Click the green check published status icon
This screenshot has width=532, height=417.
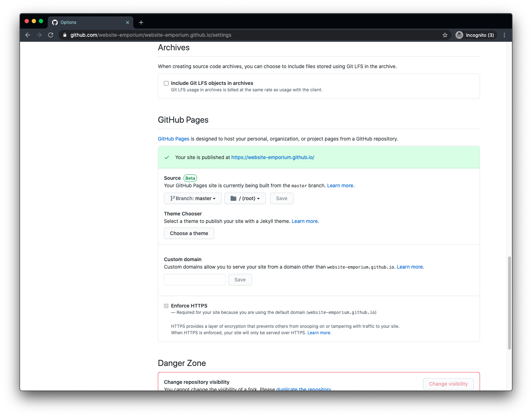point(166,157)
